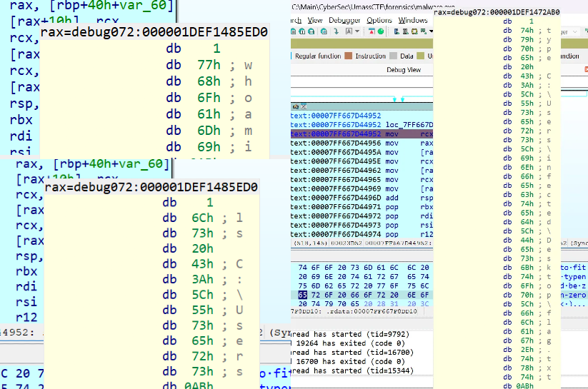Click the graph node edit icon
Image resolution: width=588 pixels, height=389 pixels.
[x=297, y=105]
